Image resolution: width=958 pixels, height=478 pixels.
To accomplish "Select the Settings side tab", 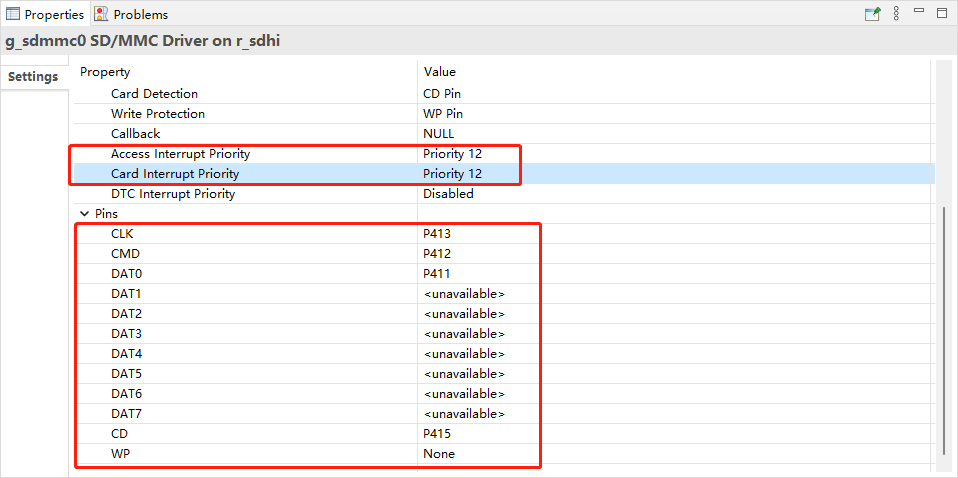I will click(x=33, y=77).
